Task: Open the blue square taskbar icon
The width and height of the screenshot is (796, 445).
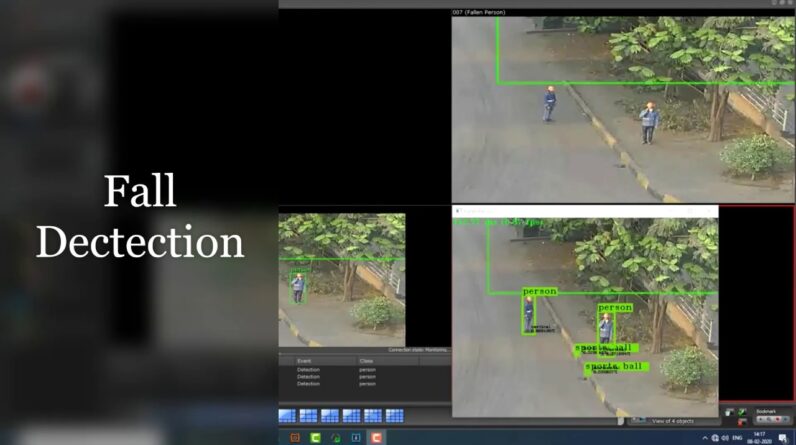Action: point(356,437)
